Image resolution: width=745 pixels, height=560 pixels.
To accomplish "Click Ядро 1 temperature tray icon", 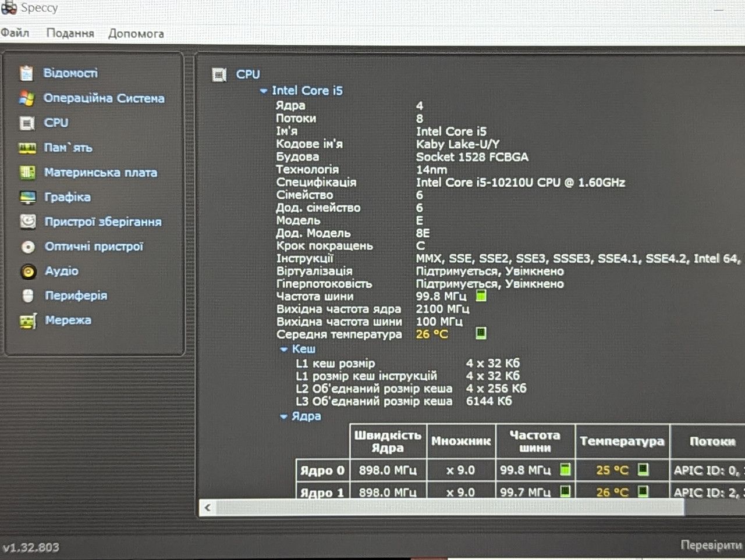I will point(643,491).
